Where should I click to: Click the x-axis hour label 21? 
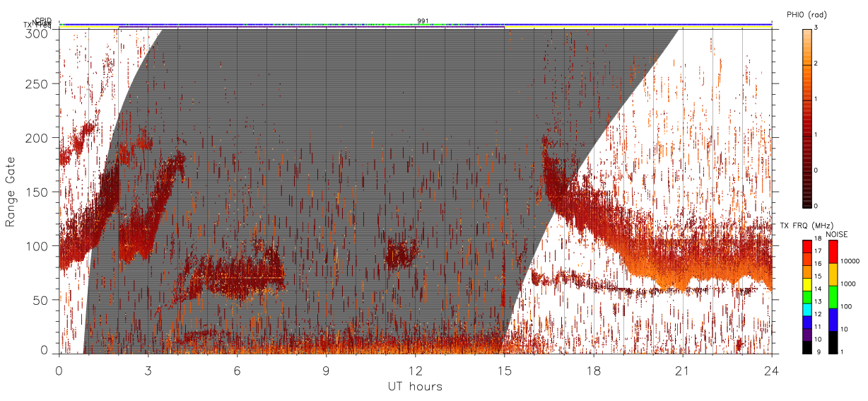683,370
